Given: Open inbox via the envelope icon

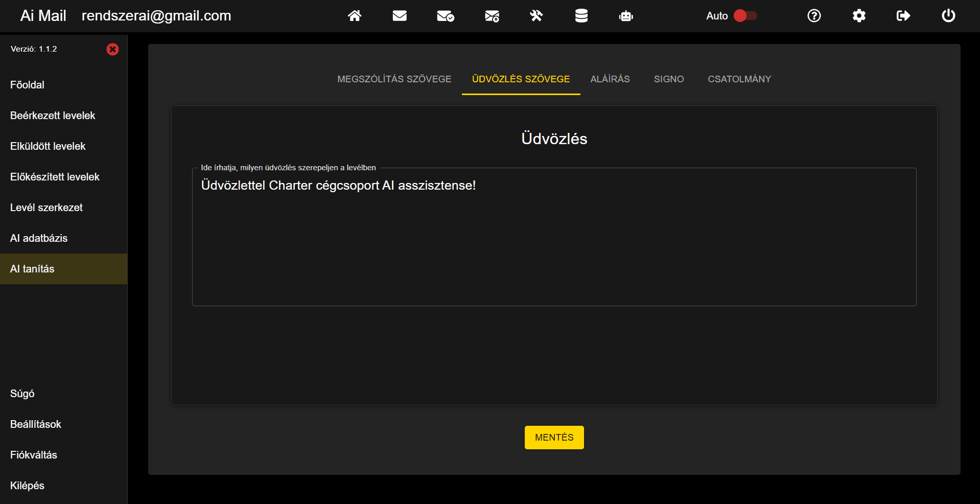Looking at the screenshot, I should (x=400, y=16).
